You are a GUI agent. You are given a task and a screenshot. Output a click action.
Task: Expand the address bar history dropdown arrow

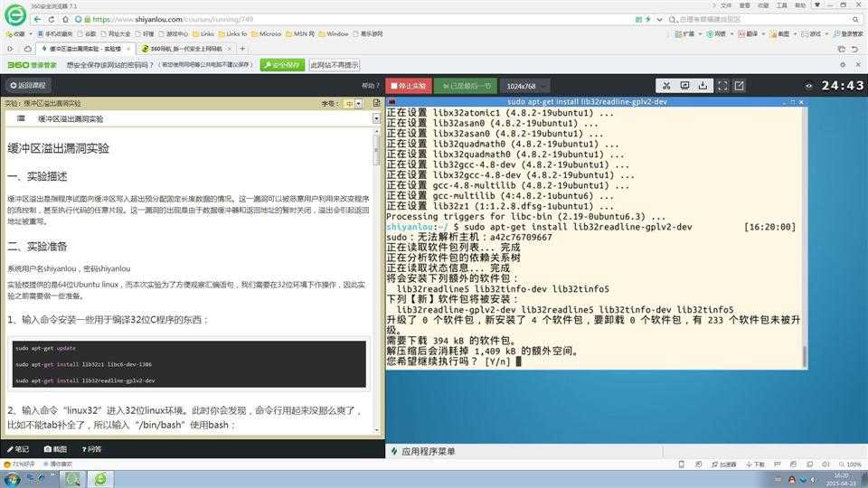[x=659, y=19]
